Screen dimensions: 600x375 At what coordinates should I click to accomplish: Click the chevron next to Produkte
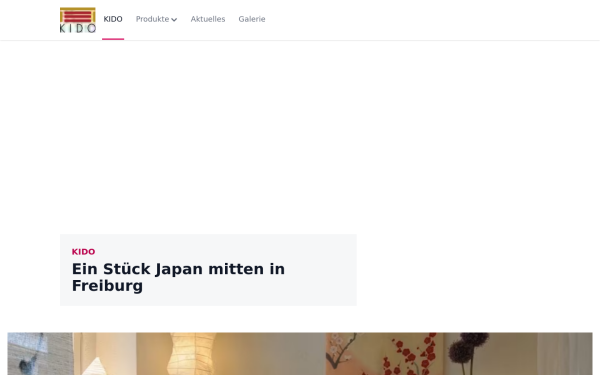pos(174,20)
